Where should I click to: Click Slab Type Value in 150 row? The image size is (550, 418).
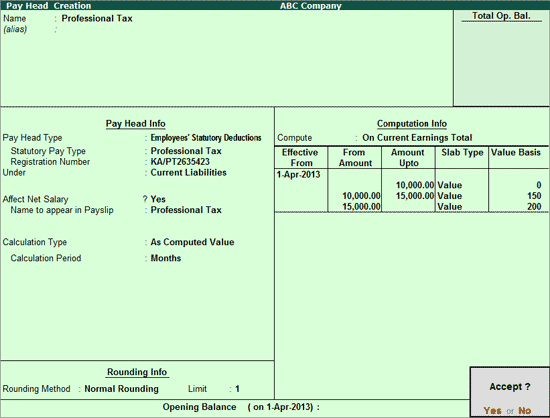[450, 196]
